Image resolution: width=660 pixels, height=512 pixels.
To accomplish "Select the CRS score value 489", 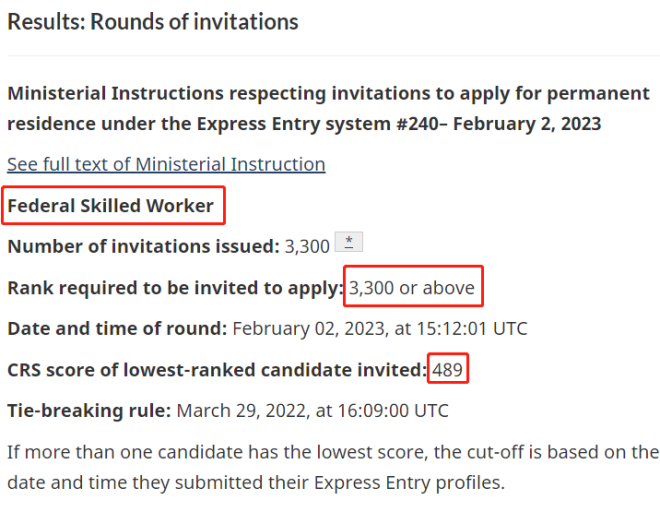I will click(447, 370).
